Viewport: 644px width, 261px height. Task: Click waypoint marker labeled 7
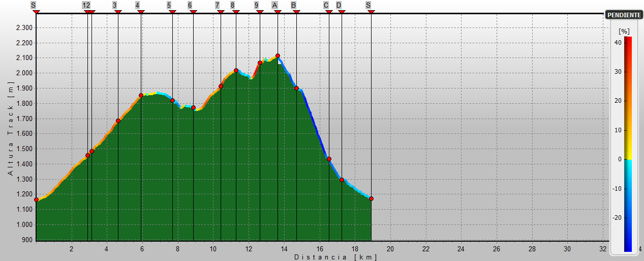click(x=217, y=5)
